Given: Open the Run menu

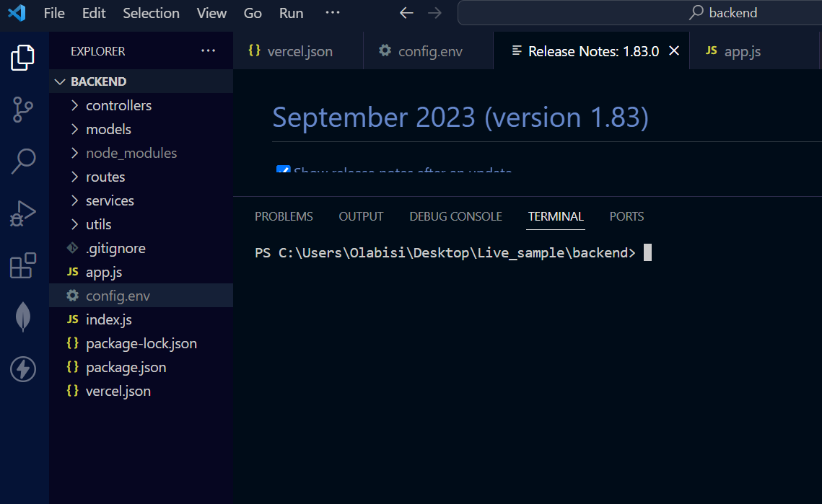Looking at the screenshot, I should [x=291, y=12].
